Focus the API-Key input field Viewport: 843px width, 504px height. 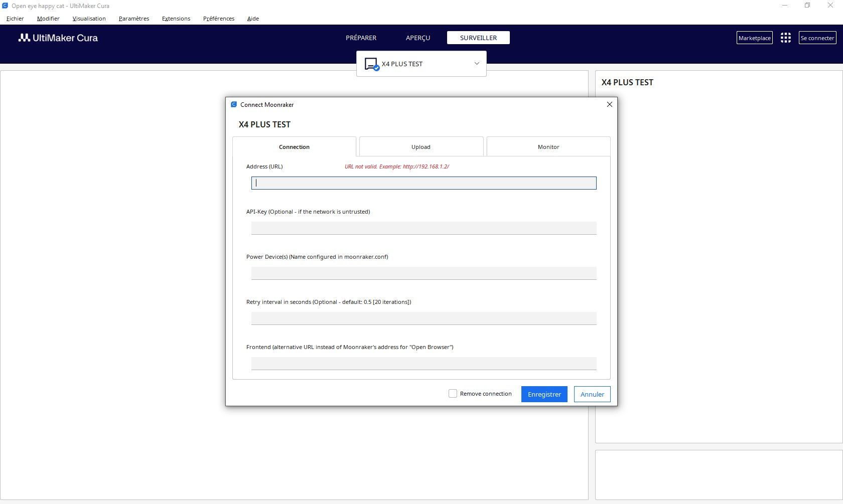point(424,228)
